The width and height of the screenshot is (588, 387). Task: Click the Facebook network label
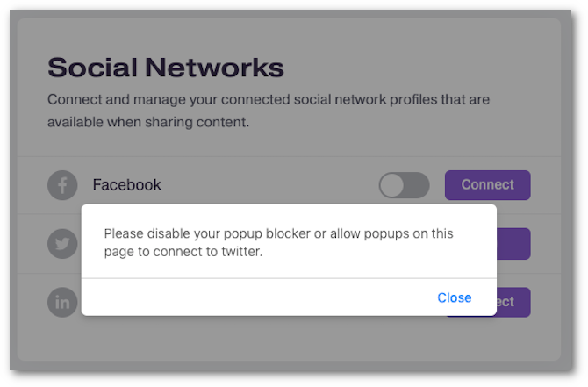[x=126, y=185]
